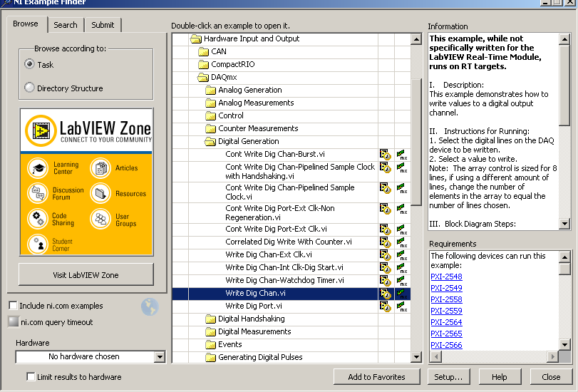Click Requirements panel scroll down arrow
This screenshot has width=578, height=392.
point(564,345)
